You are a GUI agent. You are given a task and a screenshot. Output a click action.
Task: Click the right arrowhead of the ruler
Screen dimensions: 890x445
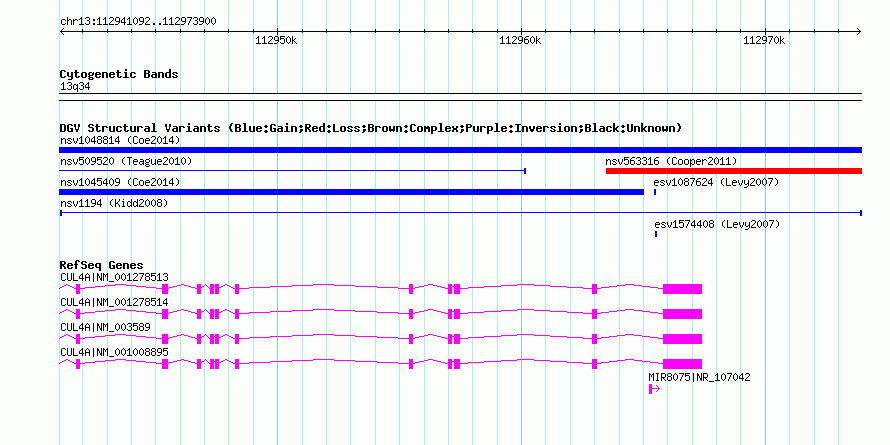click(859, 32)
